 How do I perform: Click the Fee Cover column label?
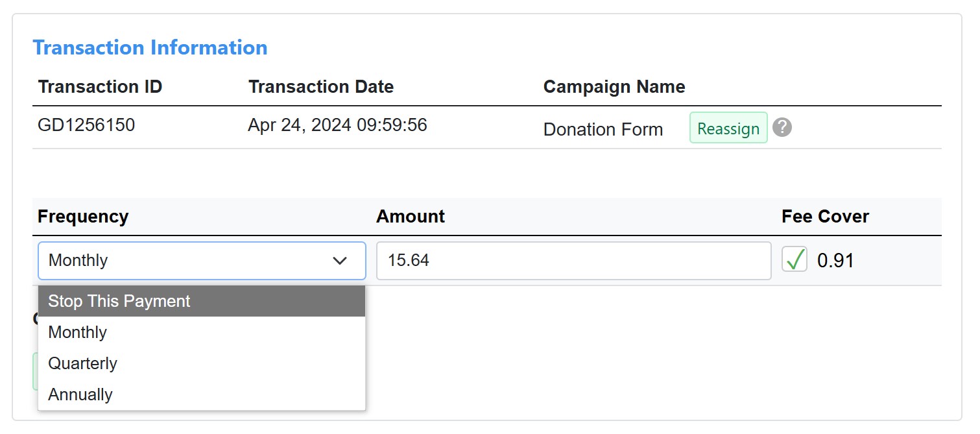point(825,217)
